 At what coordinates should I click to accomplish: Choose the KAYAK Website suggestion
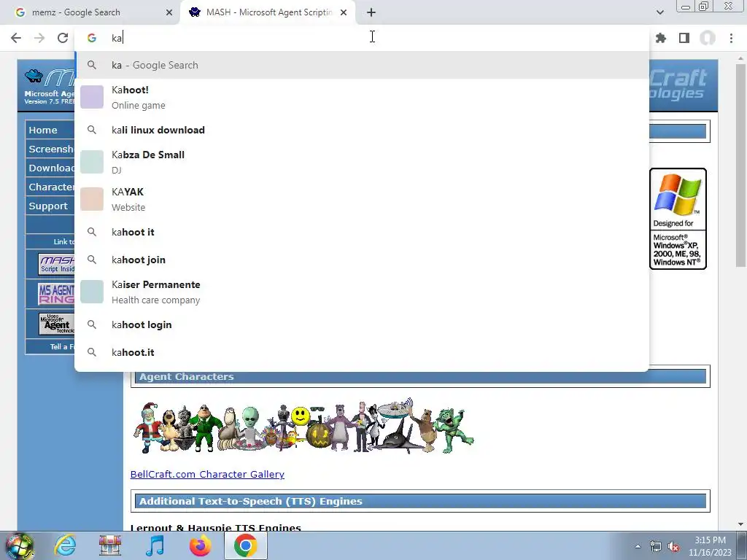[362, 199]
